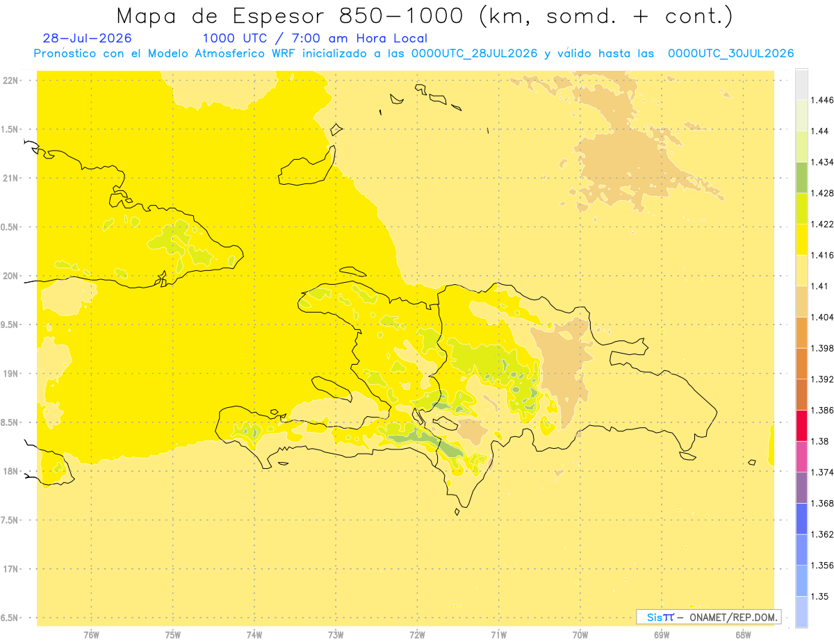Click the 'SisTT – ONAMET/REP.DOM.' credit box

709,617
